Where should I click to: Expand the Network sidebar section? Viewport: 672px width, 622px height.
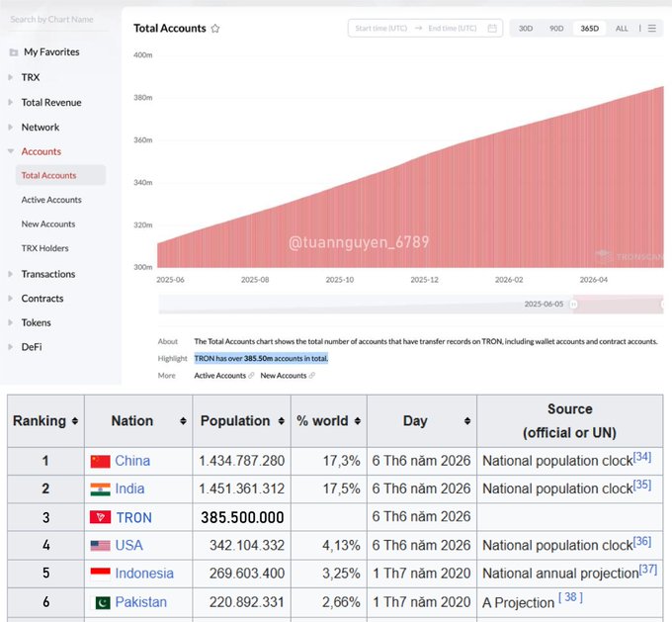click(11, 128)
